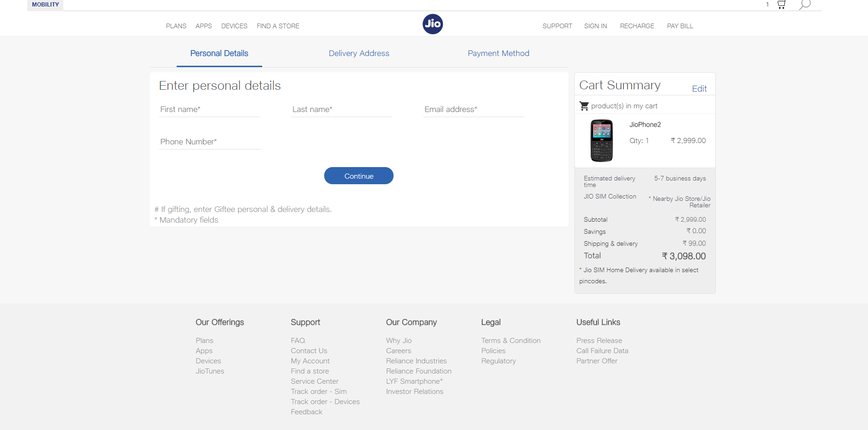Open My Account footer link

point(310,361)
